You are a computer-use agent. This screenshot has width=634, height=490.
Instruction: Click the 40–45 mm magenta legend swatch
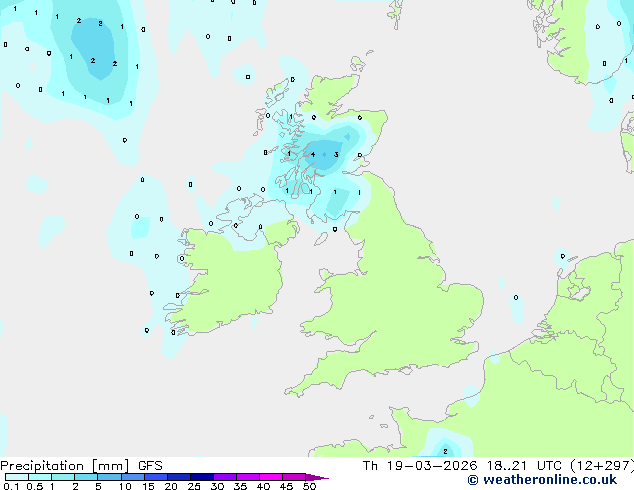coord(271,477)
